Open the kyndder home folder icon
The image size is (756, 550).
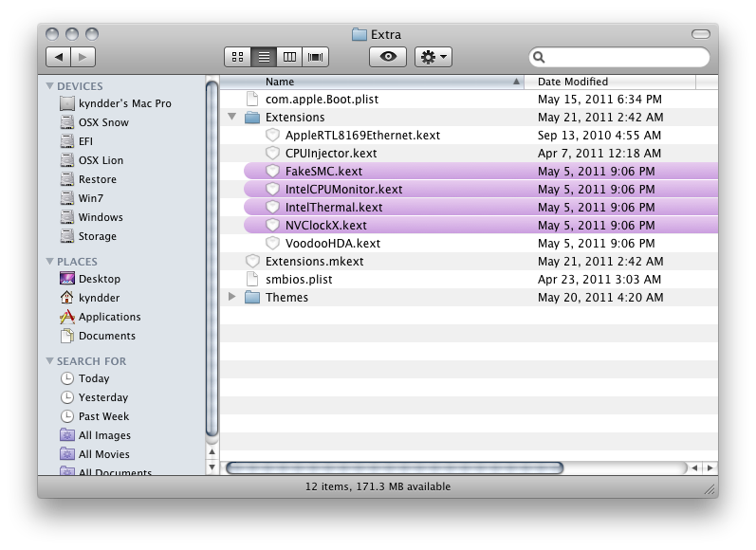[x=67, y=298]
